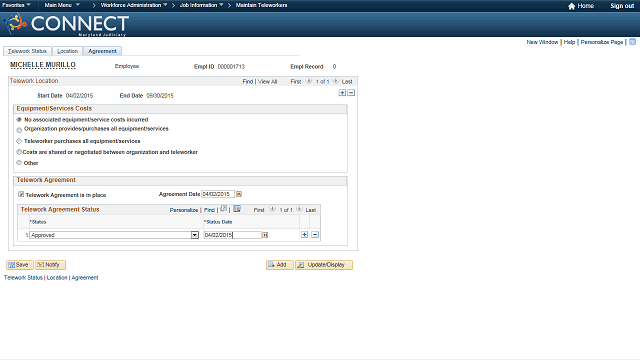Viewport: 640px width, 360px height.
Task: Select No associated equipment/service costs incurred
Action: [x=19, y=120]
